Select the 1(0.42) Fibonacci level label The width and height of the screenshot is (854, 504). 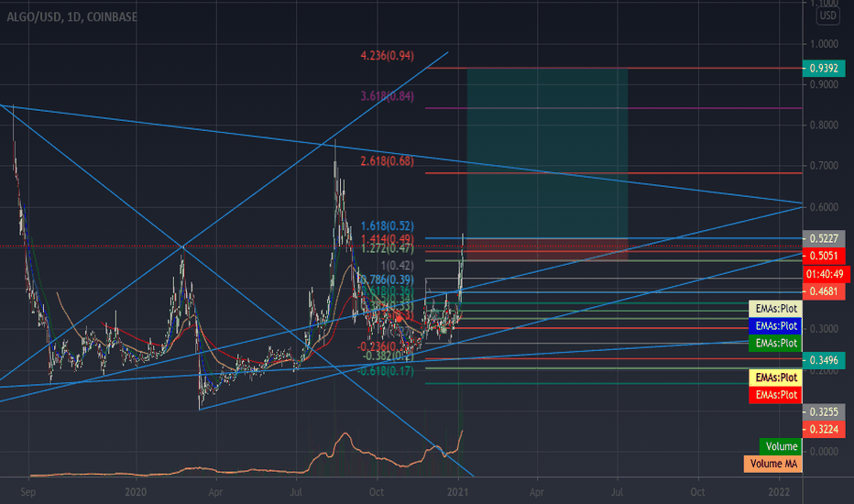click(x=397, y=266)
